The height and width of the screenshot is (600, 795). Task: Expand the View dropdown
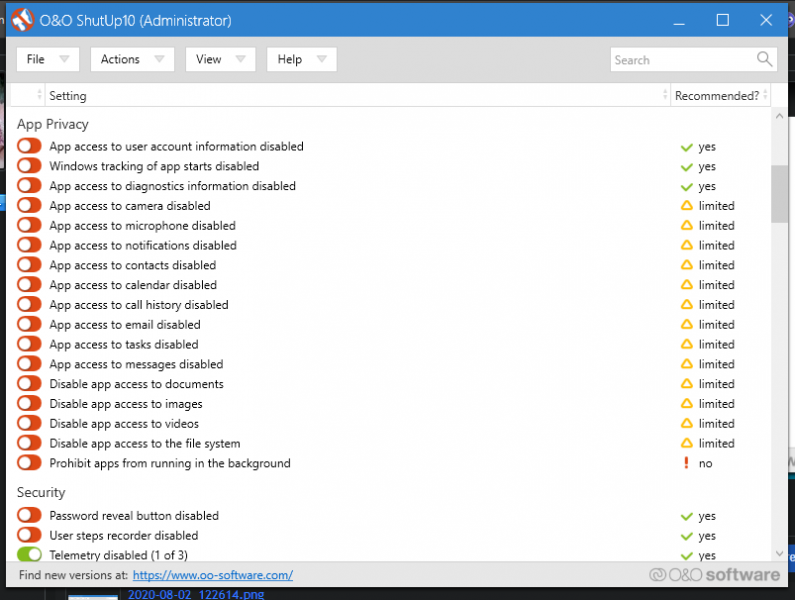click(x=220, y=60)
